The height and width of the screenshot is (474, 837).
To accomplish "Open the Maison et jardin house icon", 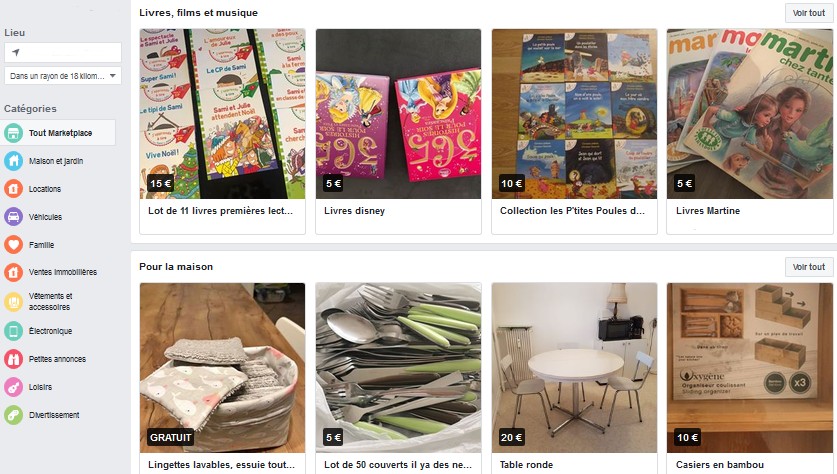I will (x=13, y=161).
